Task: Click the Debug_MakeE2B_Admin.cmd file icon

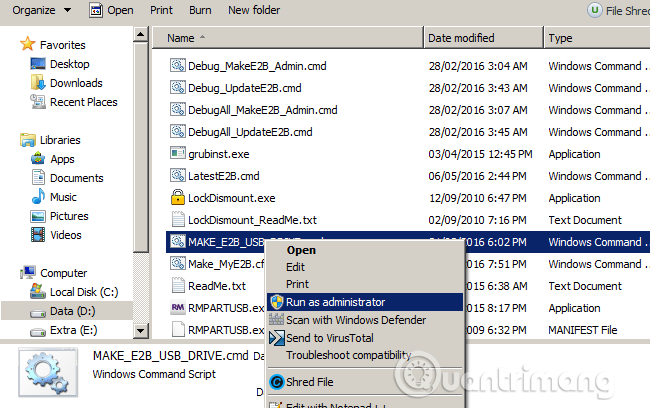Action: coord(177,66)
